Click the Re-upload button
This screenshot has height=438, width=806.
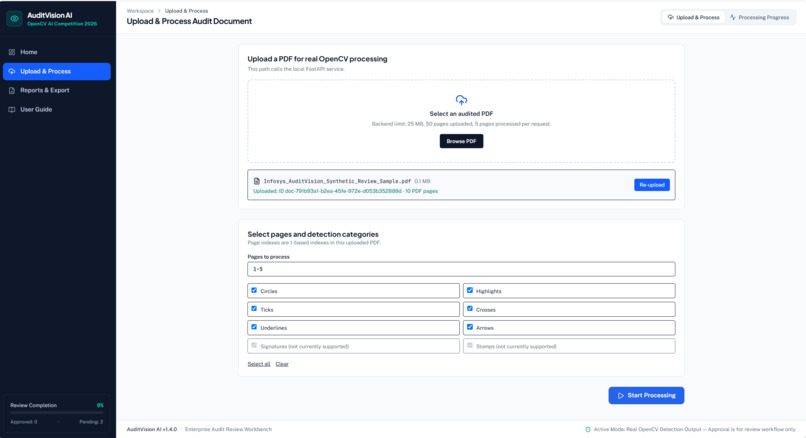652,185
